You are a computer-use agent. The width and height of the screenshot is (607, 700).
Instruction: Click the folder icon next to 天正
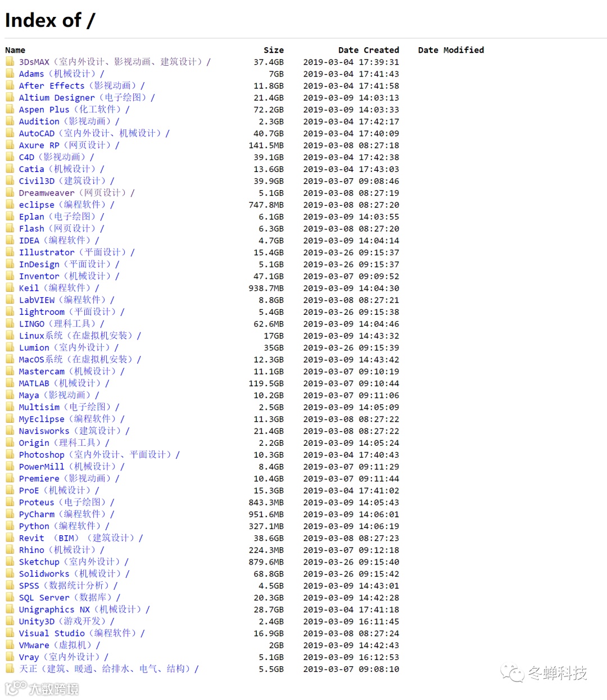[10, 669]
